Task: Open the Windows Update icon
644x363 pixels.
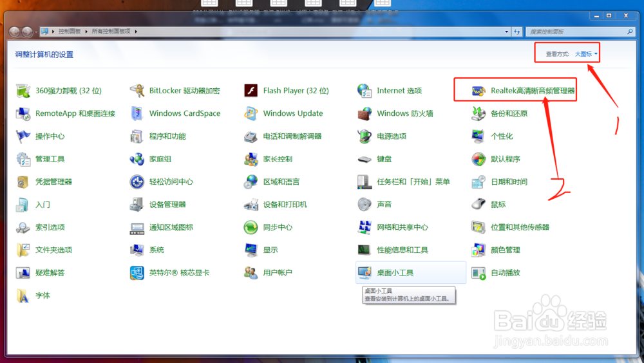Action: coord(251,113)
